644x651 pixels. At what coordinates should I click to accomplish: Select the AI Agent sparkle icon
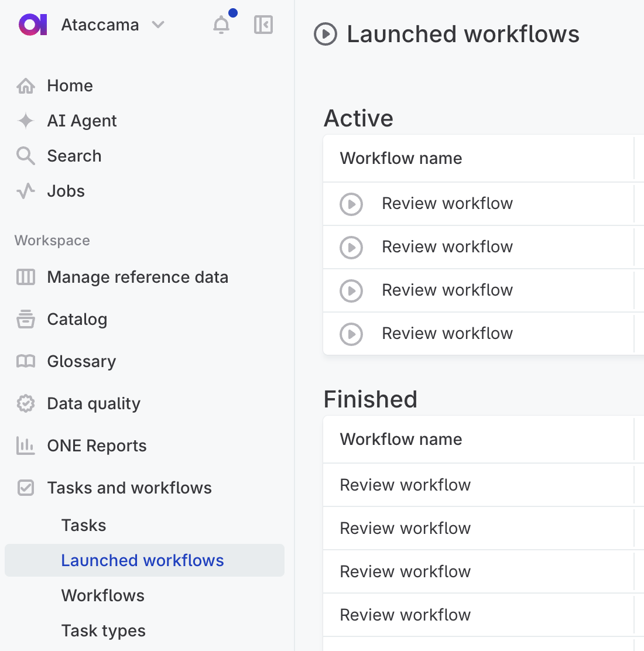(26, 121)
